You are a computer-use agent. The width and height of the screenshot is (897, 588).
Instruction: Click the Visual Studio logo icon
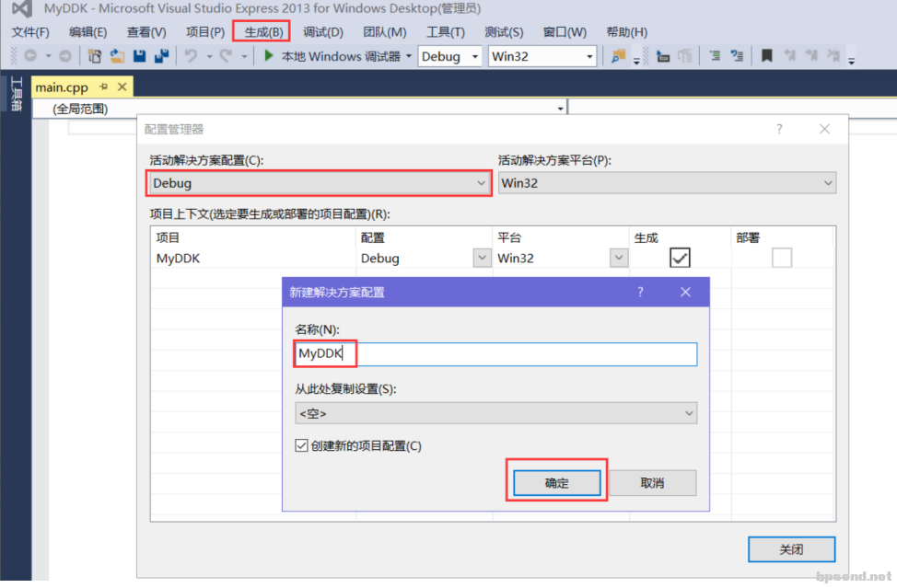pyautogui.click(x=22, y=8)
